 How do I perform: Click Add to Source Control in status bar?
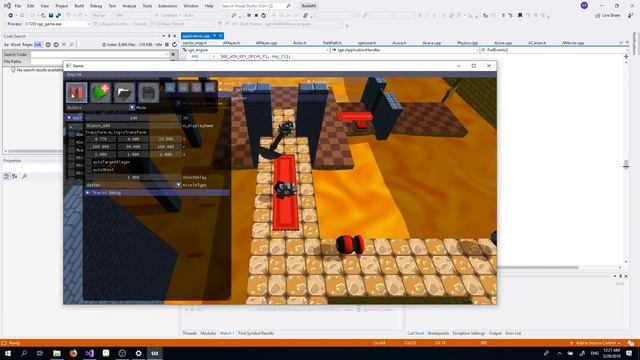coord(596,343)
